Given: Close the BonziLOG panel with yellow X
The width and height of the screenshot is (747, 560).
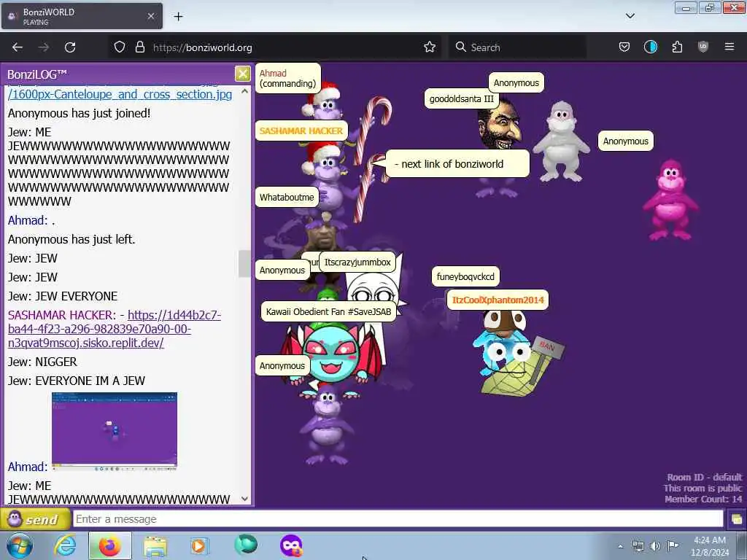Looking at the screenshot, I should pyautogui.click(x=242, y=74).
